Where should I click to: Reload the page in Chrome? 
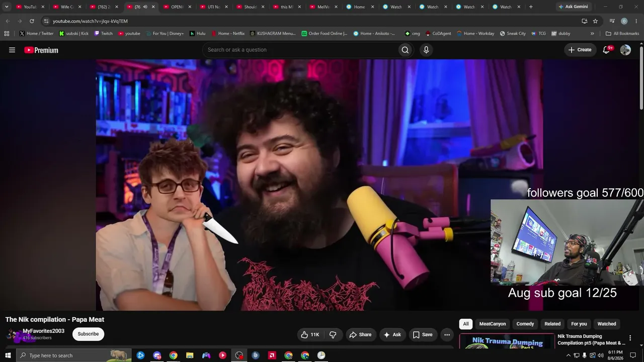click(32, 21)
